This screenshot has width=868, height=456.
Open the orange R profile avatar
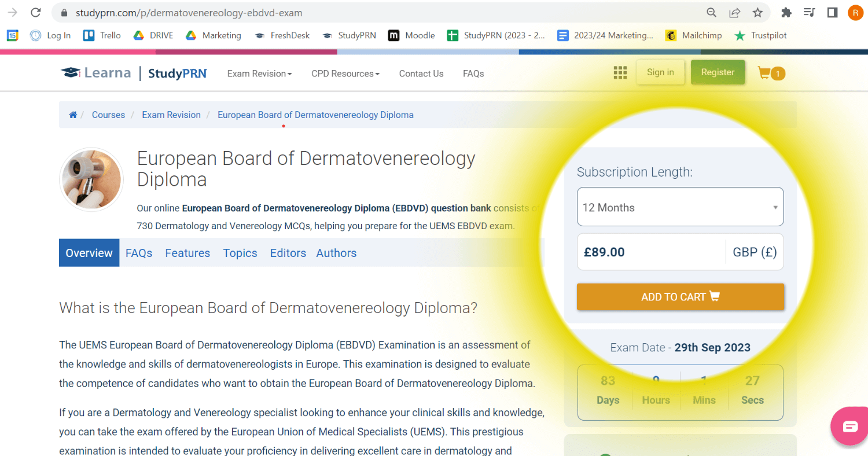point(855,13)
